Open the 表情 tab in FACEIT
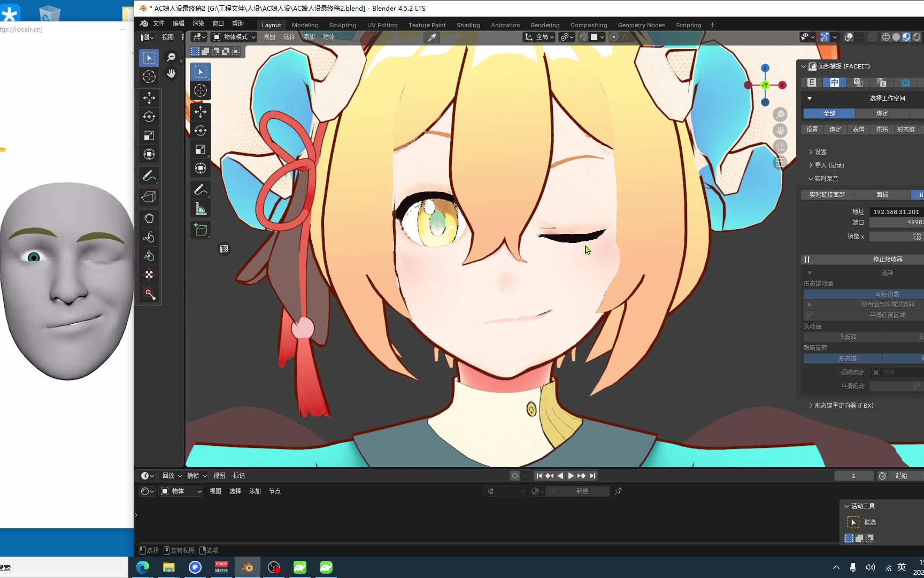The height and width of the screenshot is (578, 924). click(x=859, y=130)
